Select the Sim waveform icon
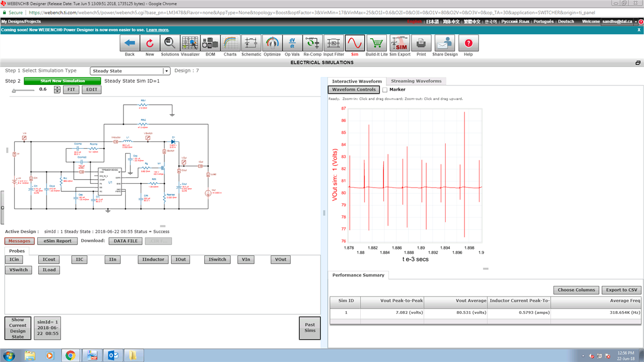The width and height of the screenshot is (644, 362). tap(354, 43)
